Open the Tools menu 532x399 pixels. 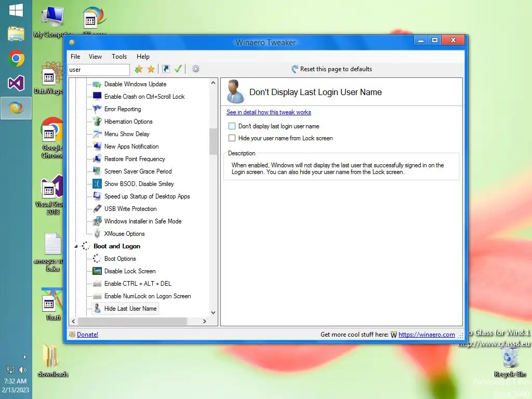pos(119,57)
